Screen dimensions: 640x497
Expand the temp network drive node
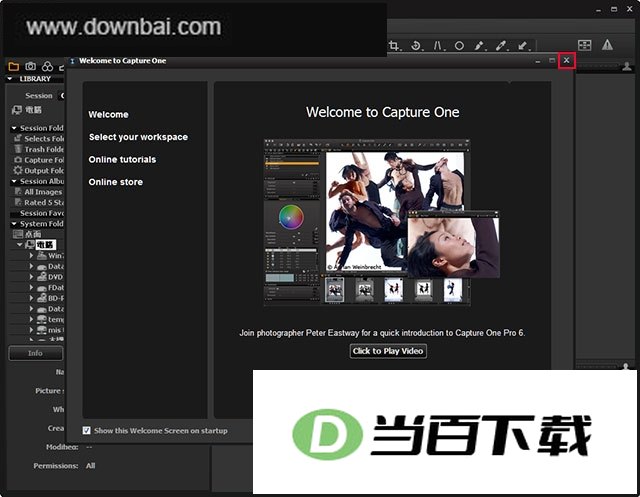(31, 319)
